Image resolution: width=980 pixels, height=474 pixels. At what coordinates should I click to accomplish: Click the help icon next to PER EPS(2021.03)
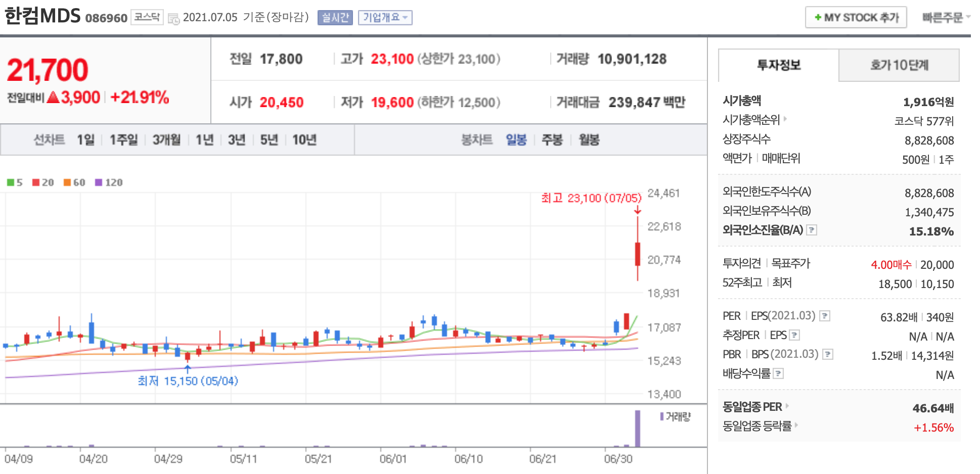point(825,316)
